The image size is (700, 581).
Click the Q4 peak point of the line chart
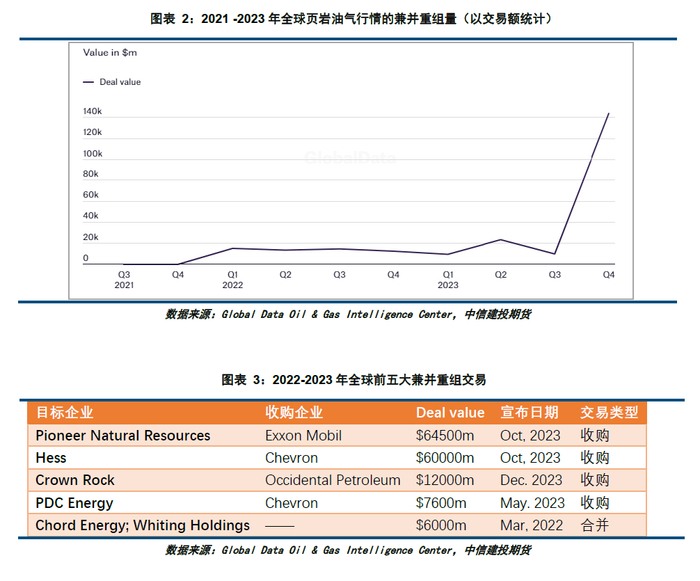click(x=608, y=113)
